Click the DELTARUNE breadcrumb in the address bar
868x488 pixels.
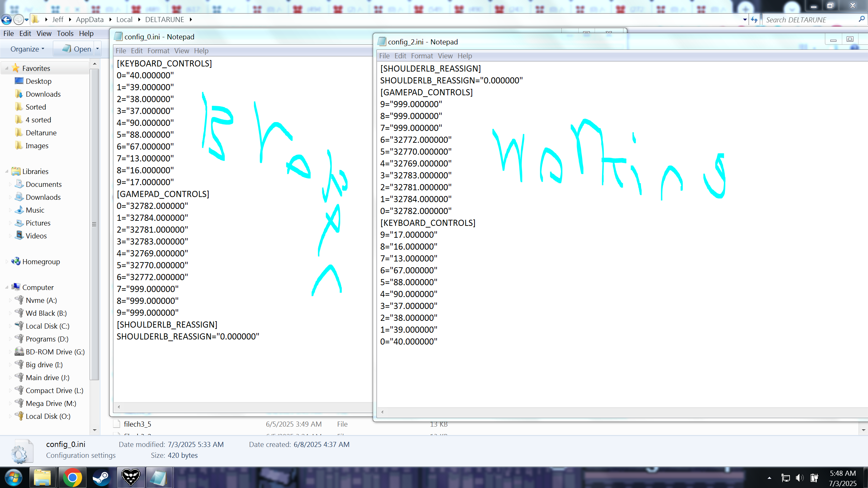(165, 20)
